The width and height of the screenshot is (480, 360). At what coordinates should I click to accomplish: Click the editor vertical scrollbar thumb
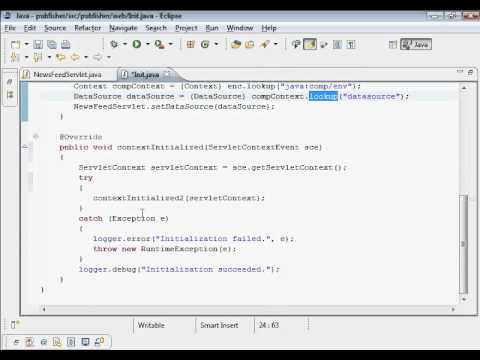(x=463, y=244)
